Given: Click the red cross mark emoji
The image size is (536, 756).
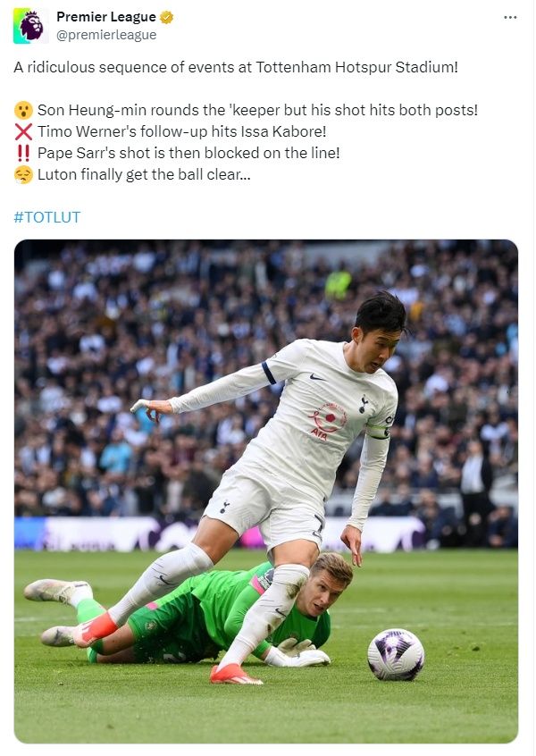Looking at the screenshot, I should tap(23, 131).
